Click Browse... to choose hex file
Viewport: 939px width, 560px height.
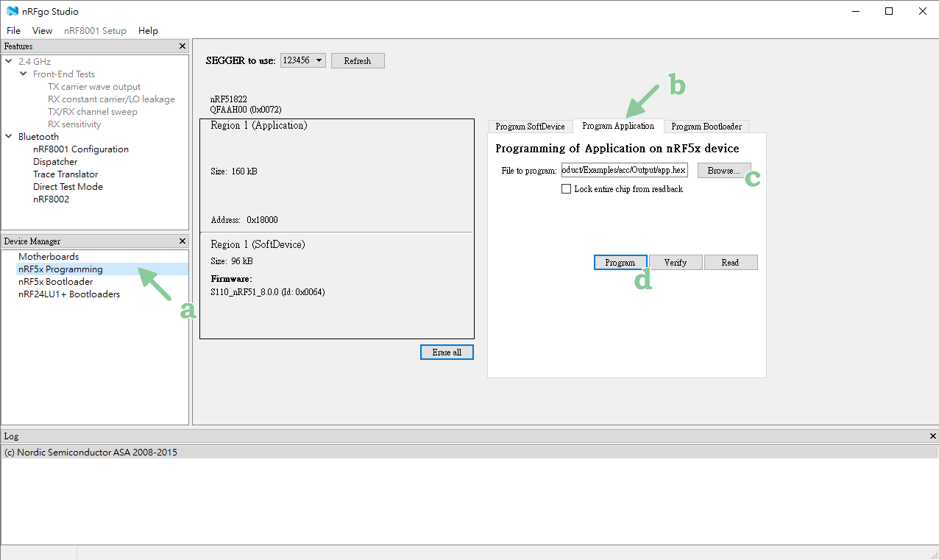tap(724, 171)
